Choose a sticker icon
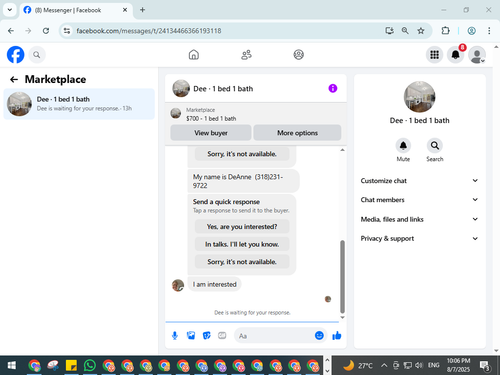This screenshot has width=500, height=375. pos(207,336)
